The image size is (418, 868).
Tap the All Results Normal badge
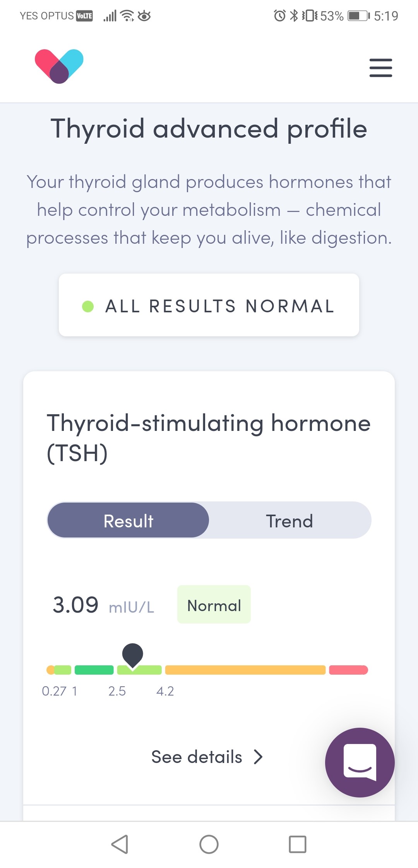[209, 305]
